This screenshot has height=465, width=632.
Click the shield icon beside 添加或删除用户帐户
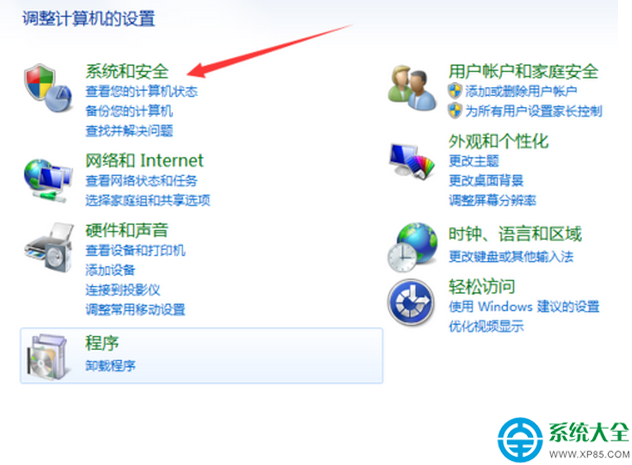pyautogui.click(x=455, y=91)
